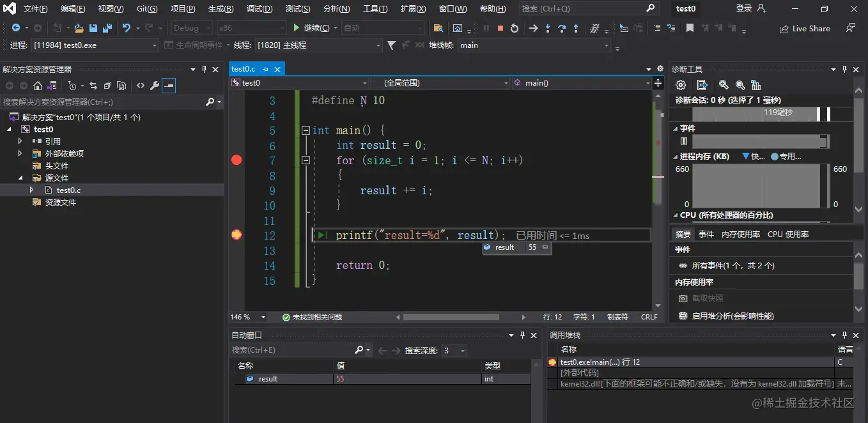868x423 pixels.
Task: Toggle auto-hide pin on Diagnostic Tools panel
Action: click(x=844, y=69)
